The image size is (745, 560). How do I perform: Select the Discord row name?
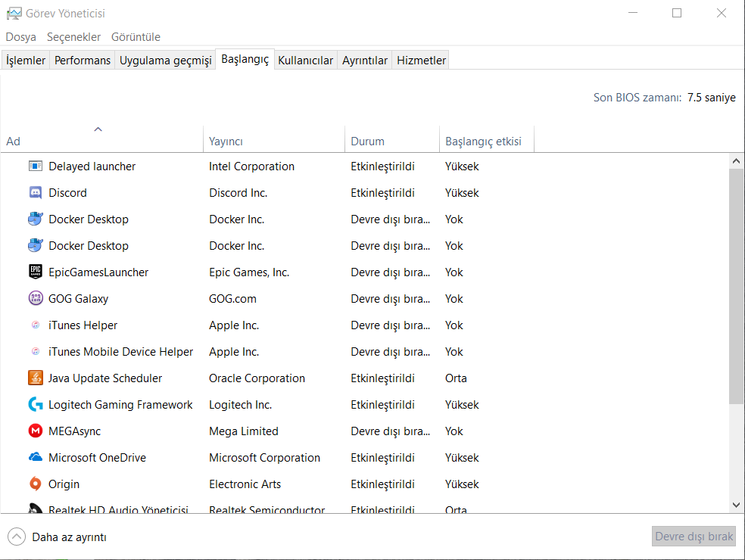click(x=68, y=193)
